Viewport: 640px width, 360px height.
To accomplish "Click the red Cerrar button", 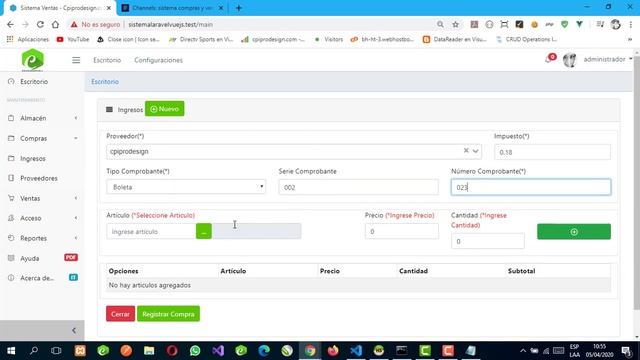I will coord(120,314).
